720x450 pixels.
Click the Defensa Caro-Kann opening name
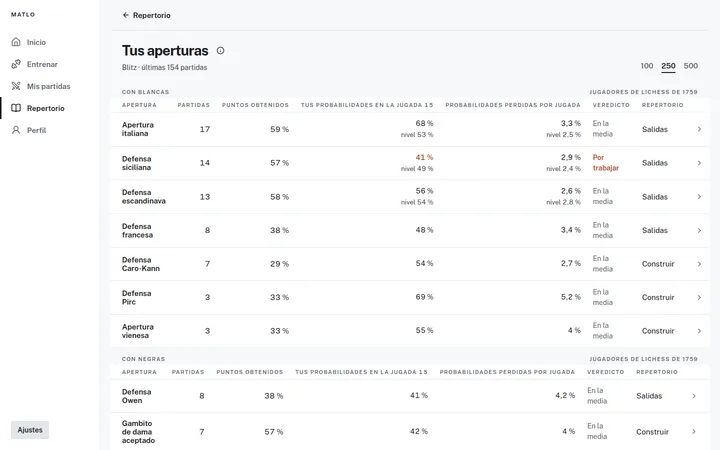point(141,264)
